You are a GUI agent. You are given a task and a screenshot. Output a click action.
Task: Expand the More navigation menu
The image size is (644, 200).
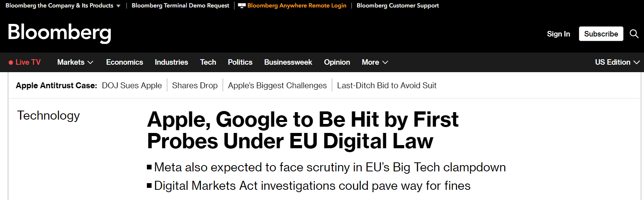375,62
